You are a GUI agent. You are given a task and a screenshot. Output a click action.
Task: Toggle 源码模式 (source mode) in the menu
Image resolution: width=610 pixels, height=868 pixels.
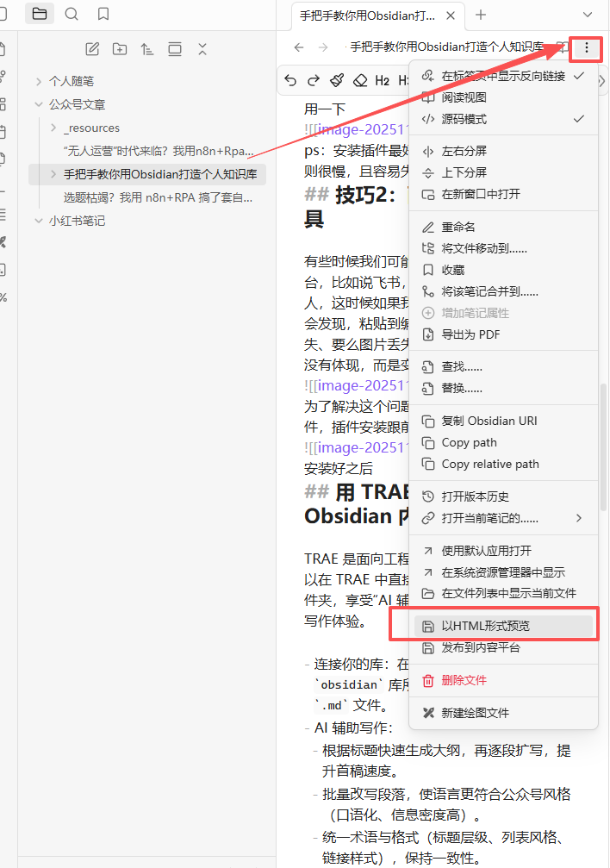[x=464, y=119]
